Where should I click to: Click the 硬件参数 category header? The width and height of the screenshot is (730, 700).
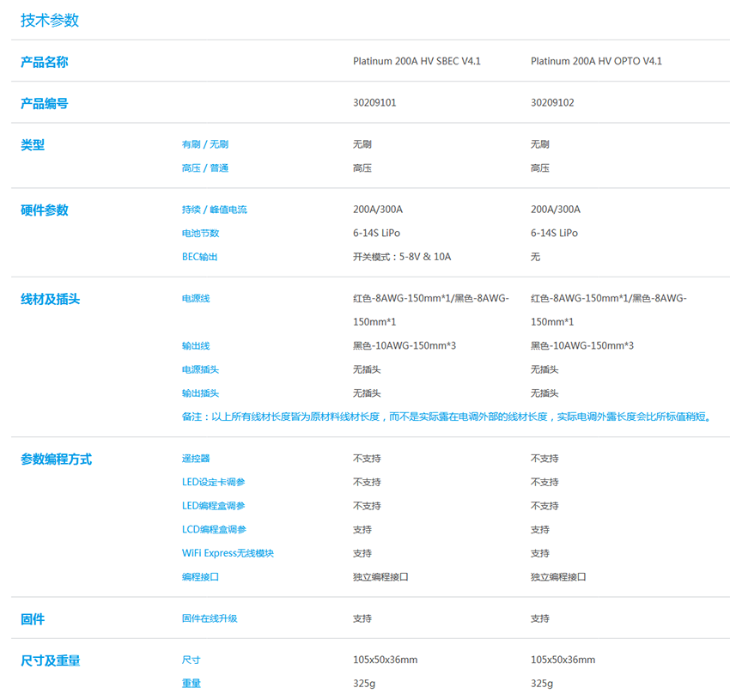[45, 210]
